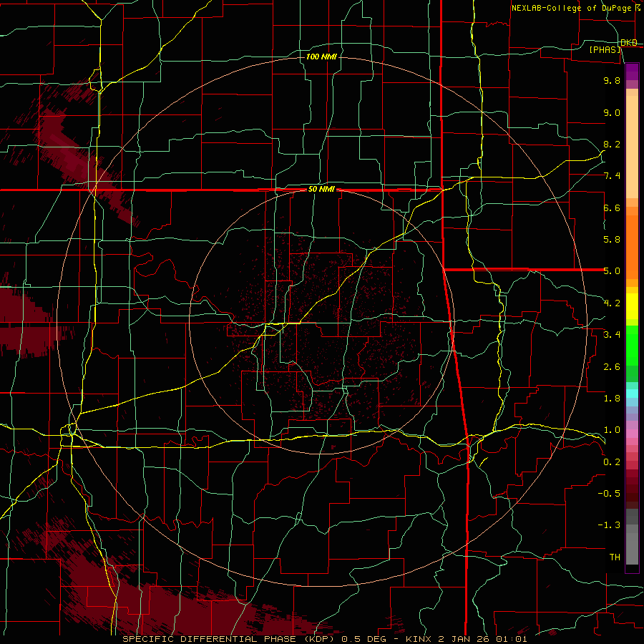Select the yellow segment of color bar

(632, 306)
